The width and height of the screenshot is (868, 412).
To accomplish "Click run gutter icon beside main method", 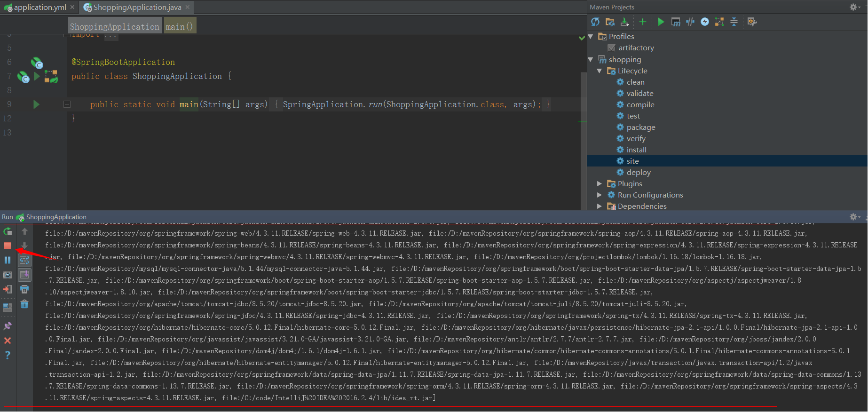I will tap(36, 104).
